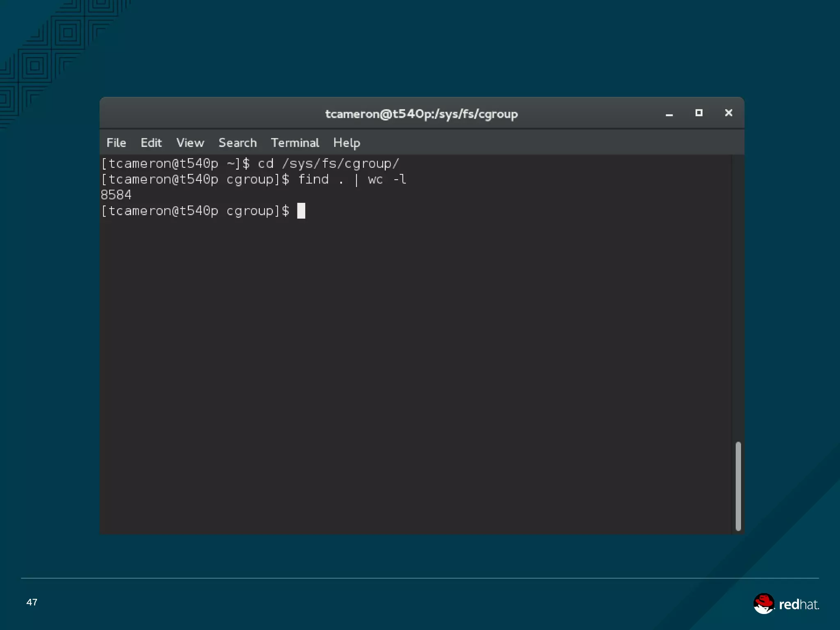Close the terminal window
The image size is (840, 630).
pyautogui.click(x=728, y=113)
